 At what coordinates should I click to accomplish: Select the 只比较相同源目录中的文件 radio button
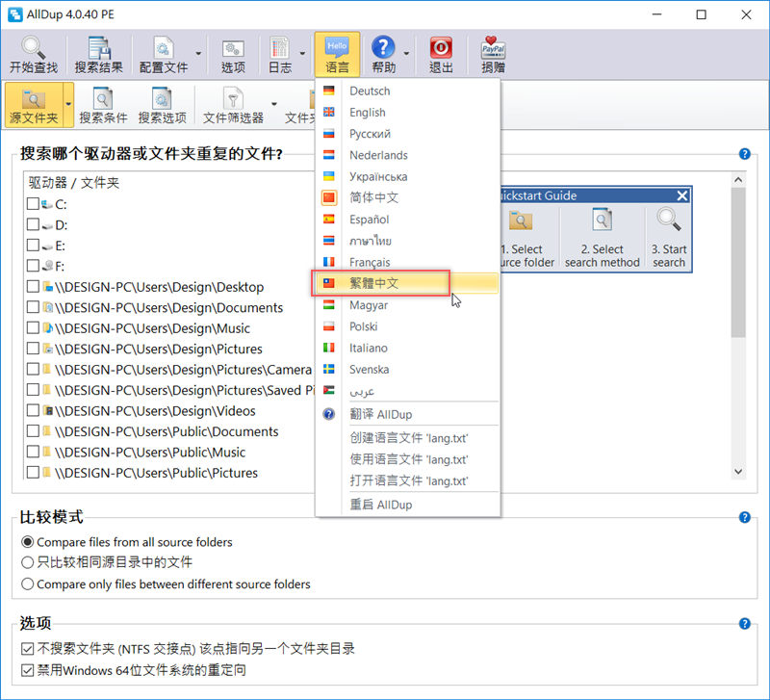tap(27, 562)
